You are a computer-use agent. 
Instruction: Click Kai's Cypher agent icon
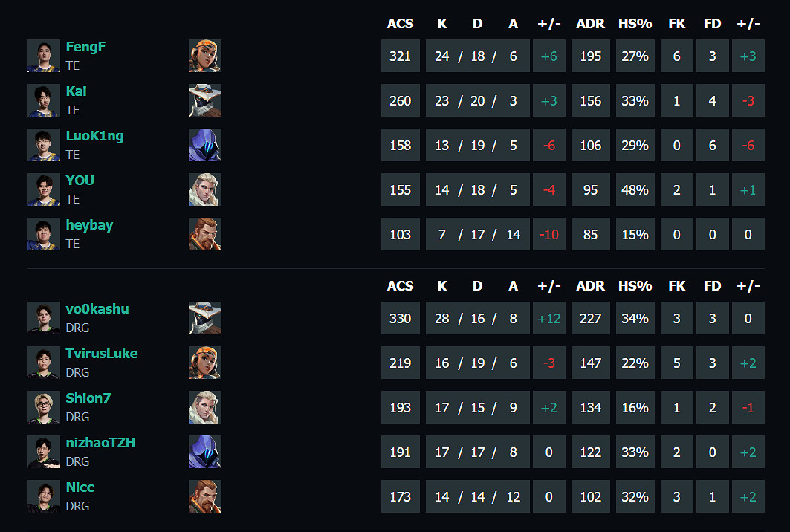tap(204, 100)
